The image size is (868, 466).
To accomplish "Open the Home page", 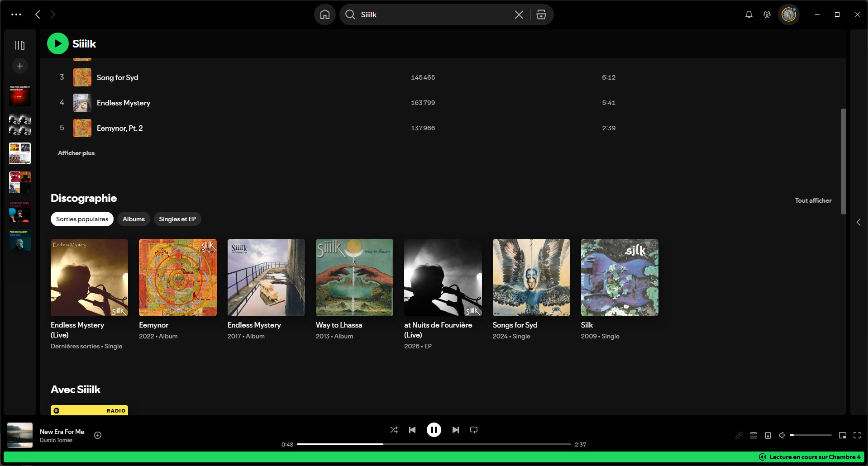I will [325, 14].
